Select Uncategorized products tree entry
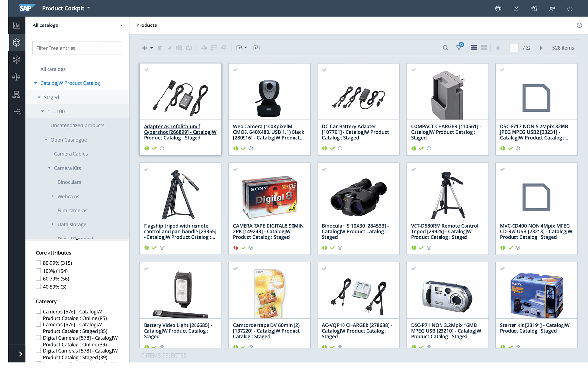Viewport: 588px width, 372px height. click(77, 125)
